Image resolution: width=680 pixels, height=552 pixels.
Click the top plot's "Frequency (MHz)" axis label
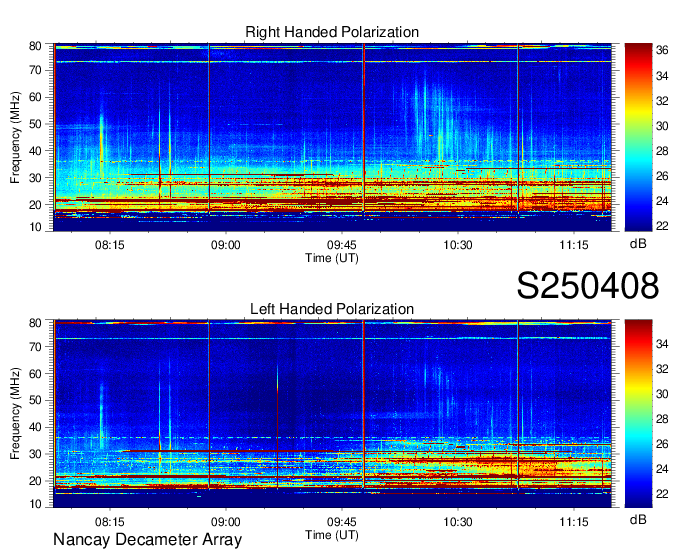point(15,137)
